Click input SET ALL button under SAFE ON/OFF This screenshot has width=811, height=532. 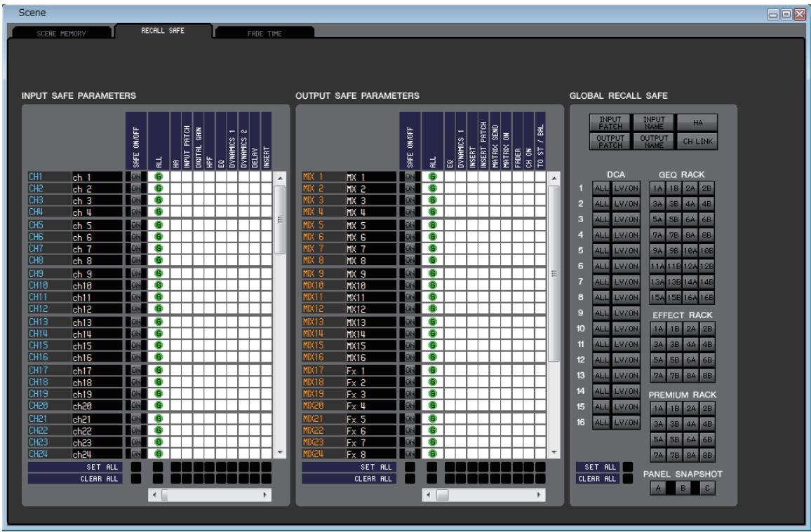click(136, 467)
